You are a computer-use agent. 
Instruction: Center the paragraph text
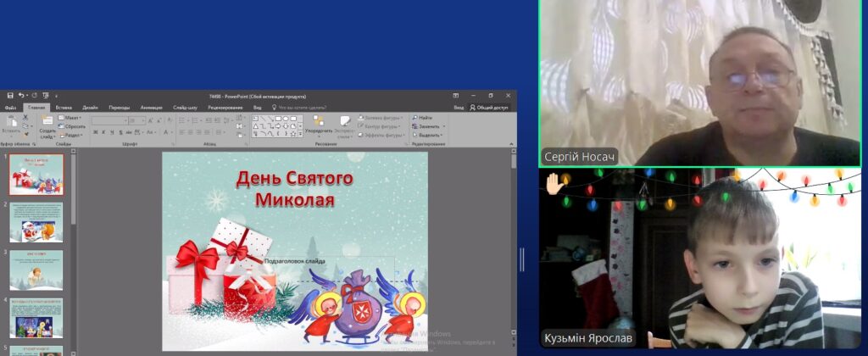191,132
